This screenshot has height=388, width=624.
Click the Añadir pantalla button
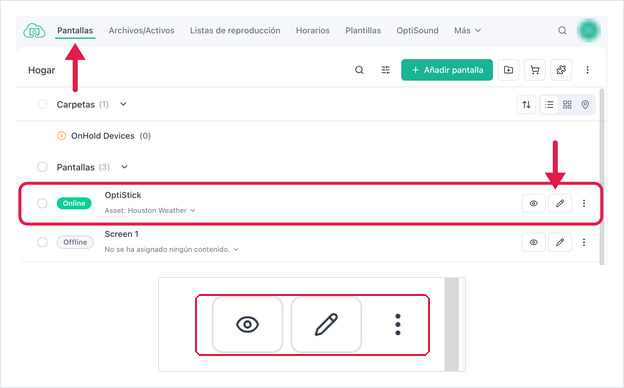point(447,70)
